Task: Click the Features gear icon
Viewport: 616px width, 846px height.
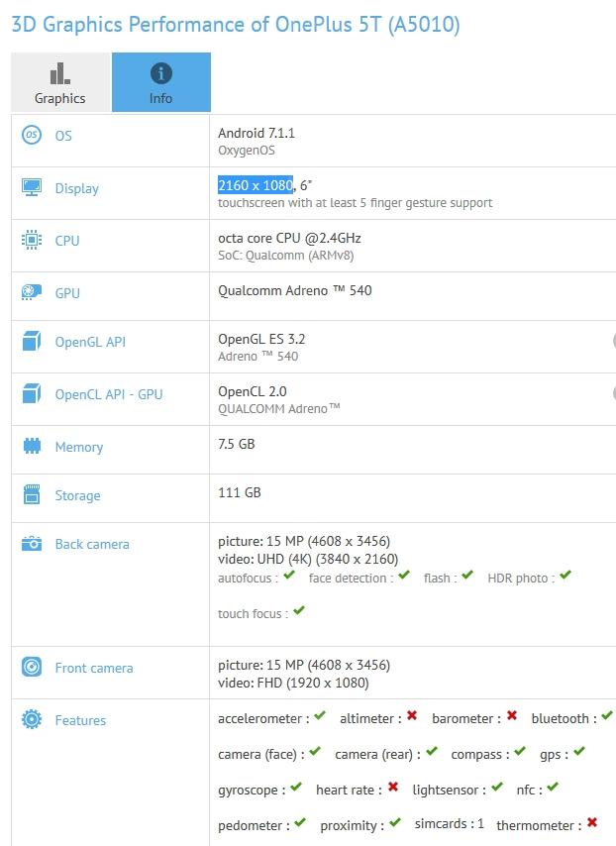Action: click(x=32, y=720)
